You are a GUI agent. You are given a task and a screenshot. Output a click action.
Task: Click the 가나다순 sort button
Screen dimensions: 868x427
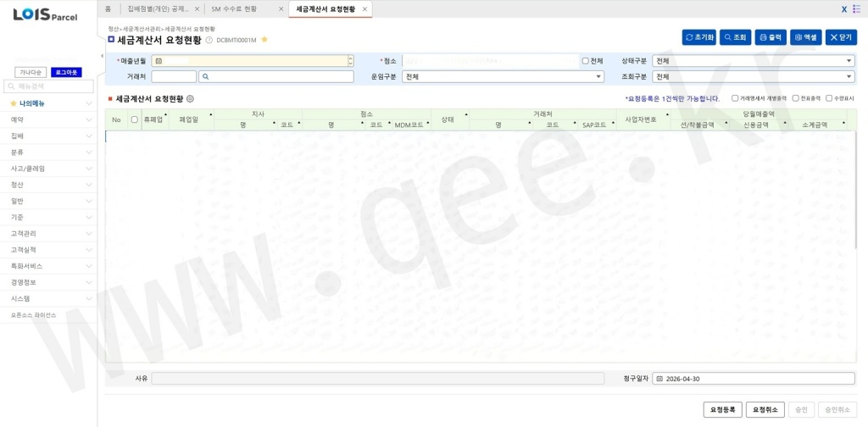click(31, 73)
